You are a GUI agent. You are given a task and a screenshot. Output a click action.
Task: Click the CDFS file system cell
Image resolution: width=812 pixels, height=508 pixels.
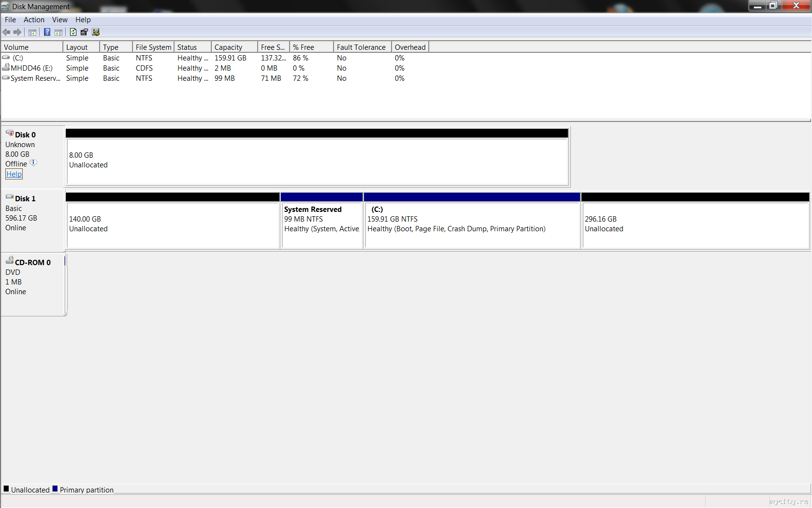tap(144, 68)
